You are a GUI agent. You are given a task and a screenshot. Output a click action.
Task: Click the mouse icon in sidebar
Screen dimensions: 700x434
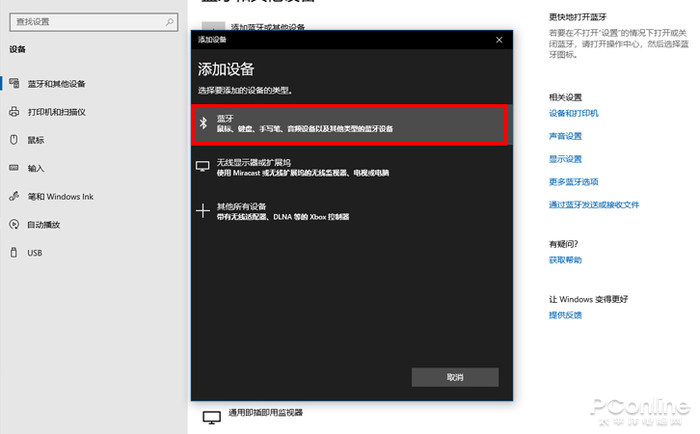click(14, 140)
